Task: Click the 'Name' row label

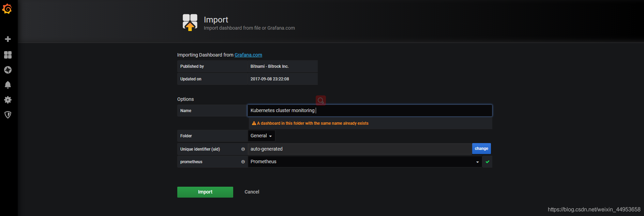Action: (x=186, y=111)
